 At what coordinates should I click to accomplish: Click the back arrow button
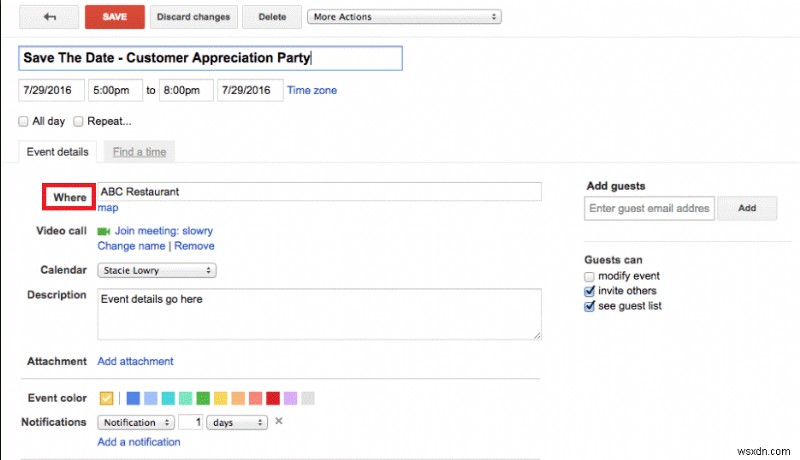(49, 17)
